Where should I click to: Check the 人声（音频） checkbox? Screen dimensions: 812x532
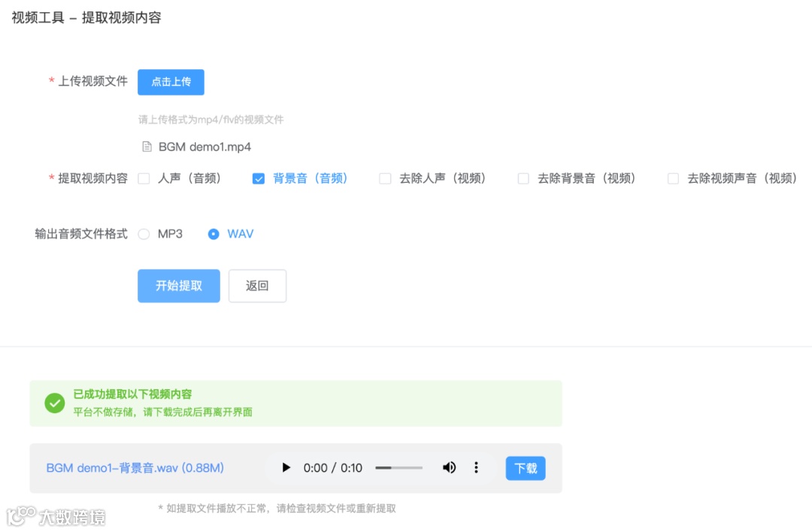tap(143, 178)
